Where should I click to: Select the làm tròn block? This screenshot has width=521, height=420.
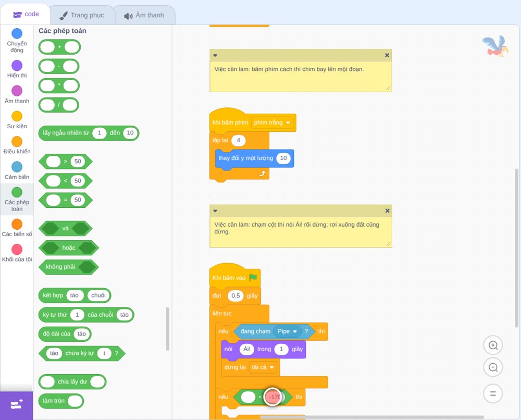coord(61,401)
